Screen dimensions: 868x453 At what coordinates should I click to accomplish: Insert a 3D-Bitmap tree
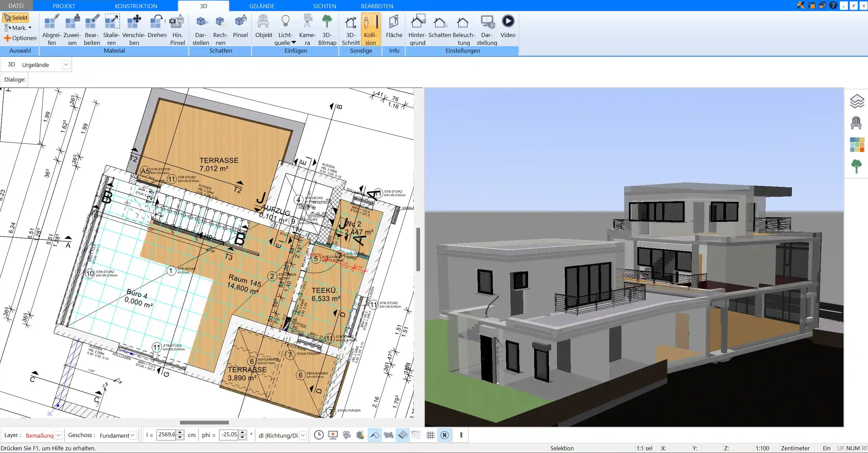327,30
